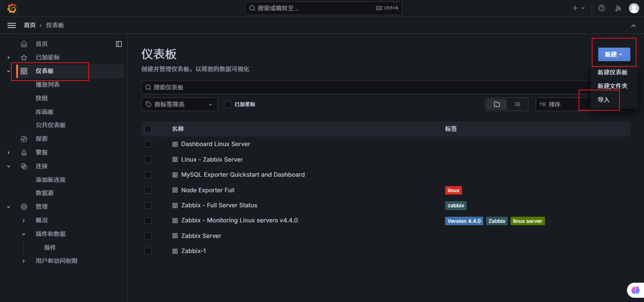Click the star icon for 已加星标
Viewport: 644px width, 302px height.
pyautogui.click(x=24, y=57)
